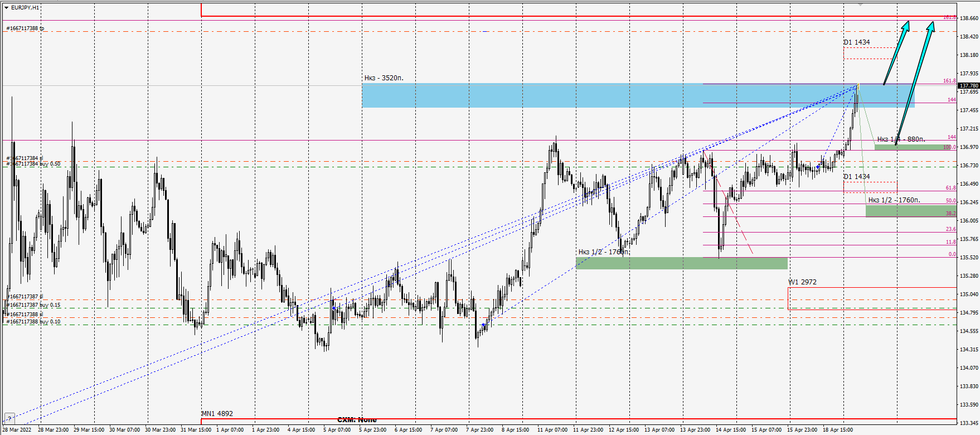Select the left cyan upward arrow
The image size is (980, 435).
coord(897,52)
